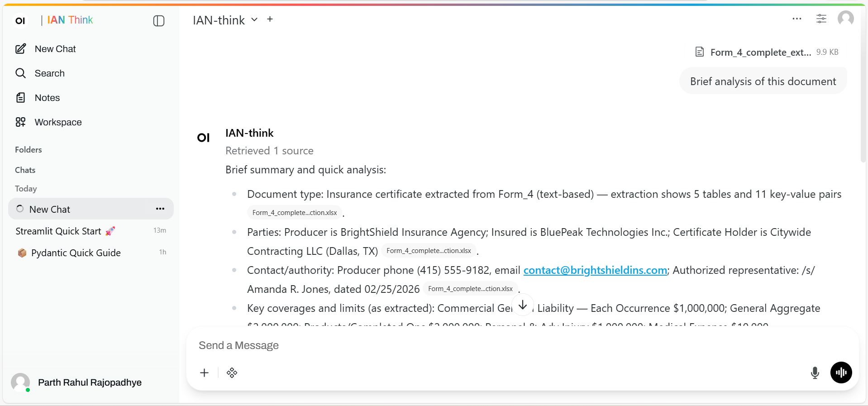
Task: Open the Workspace section
Action: 58,122
